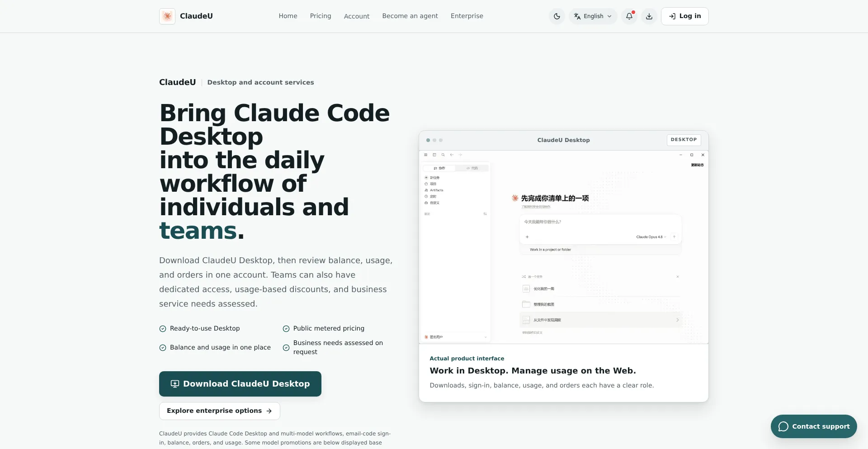This screenshot has width=868, height=449.
Task: Open the Account nav item
Action: pos(357,16)
